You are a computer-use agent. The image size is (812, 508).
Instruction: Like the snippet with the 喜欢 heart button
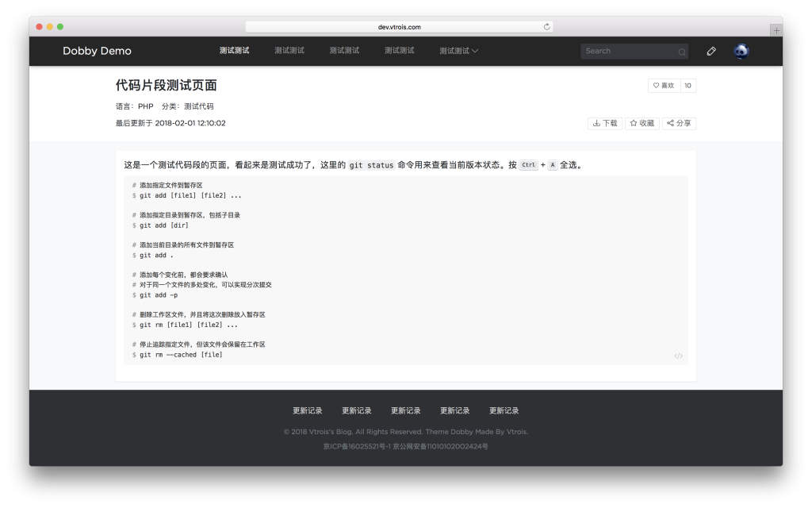click(663, 86)
